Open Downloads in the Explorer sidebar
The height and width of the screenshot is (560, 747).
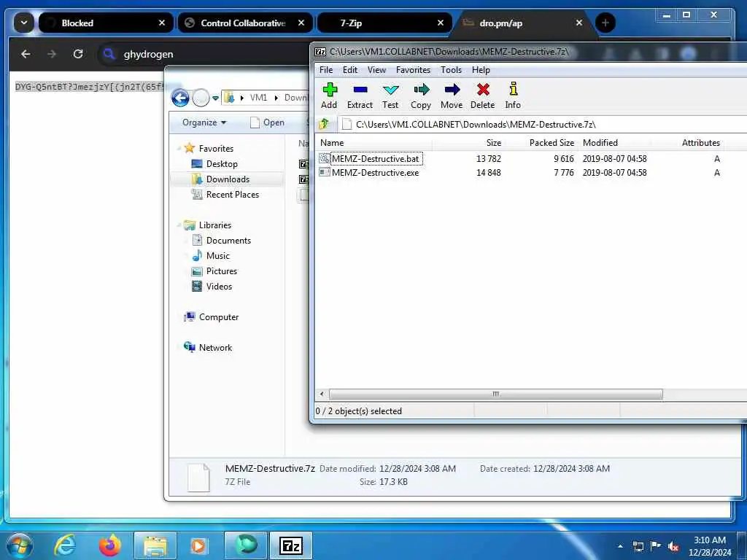tap(228, 179)
